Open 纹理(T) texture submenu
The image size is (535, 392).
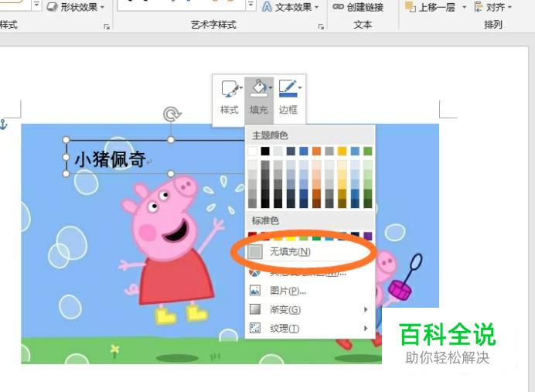[x=310, y=328]
